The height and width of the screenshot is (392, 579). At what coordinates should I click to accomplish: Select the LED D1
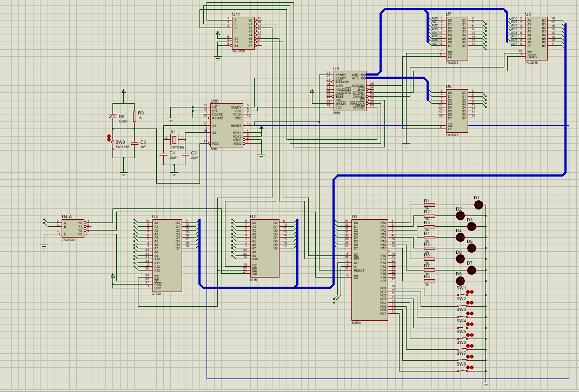point(478,205)
